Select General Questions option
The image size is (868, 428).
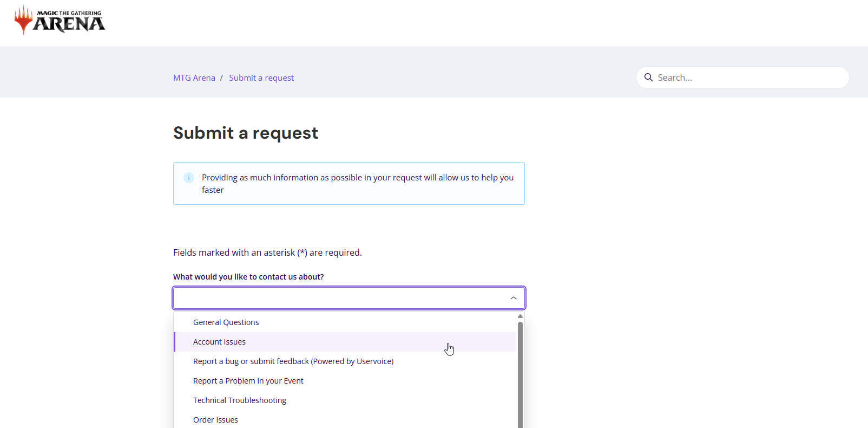tap(345, 322)
